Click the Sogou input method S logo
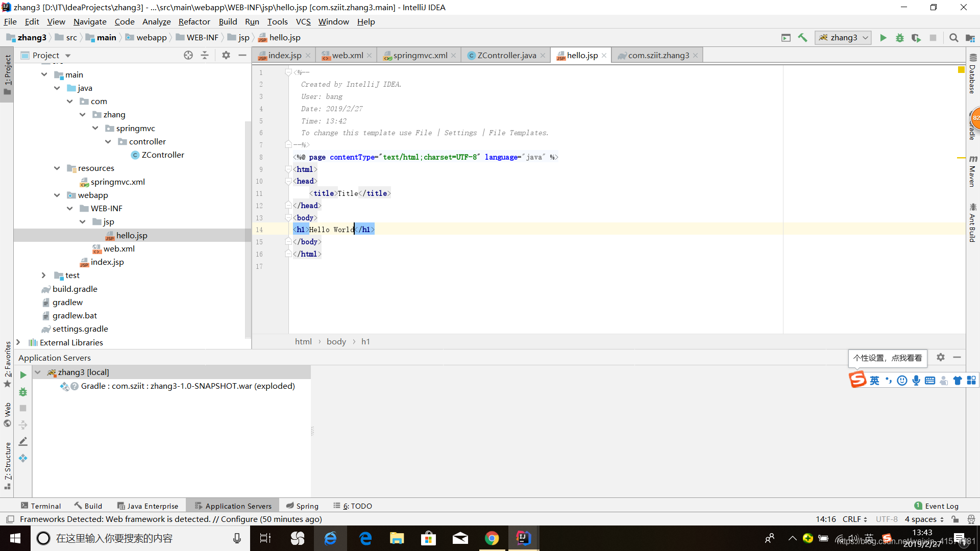980x551 pixels. [x=857, y=380]
